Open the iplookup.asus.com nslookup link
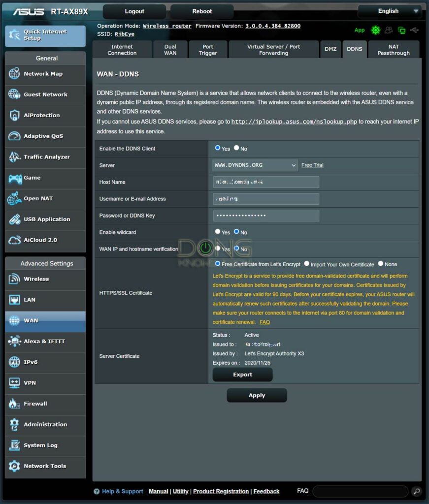The image size is (429, 504). [294, 122]
